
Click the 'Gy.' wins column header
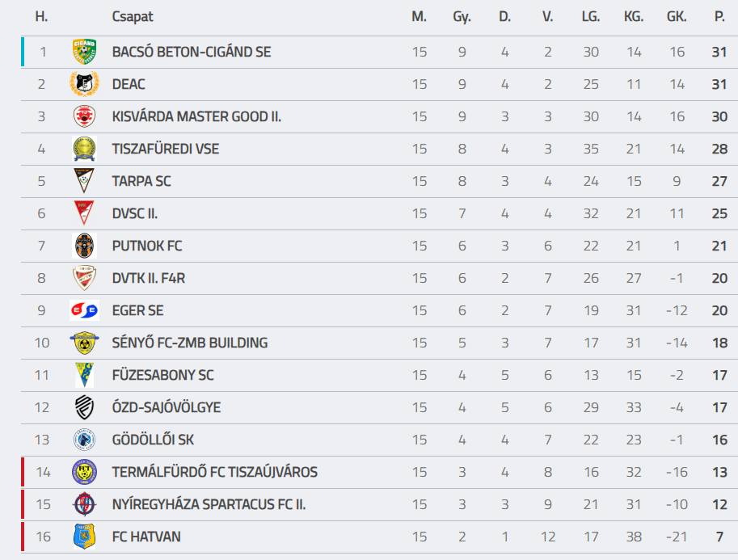(462, 17)
